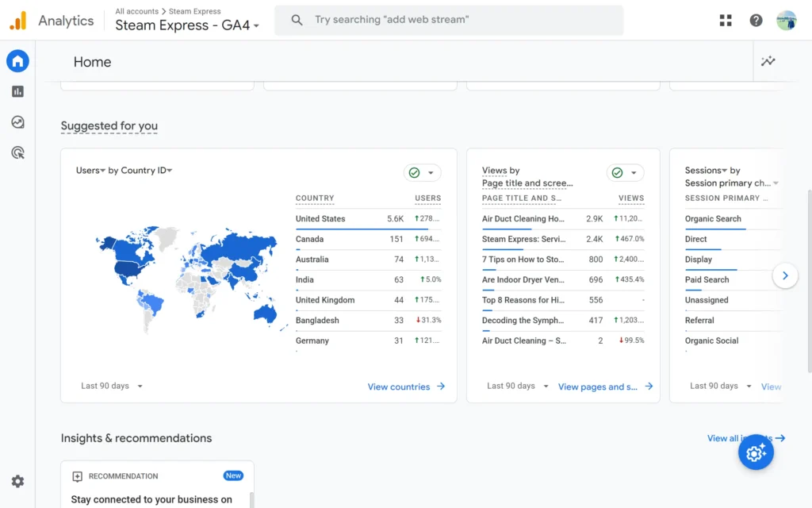Toggle the green check status on Users card

coord(422,173)
